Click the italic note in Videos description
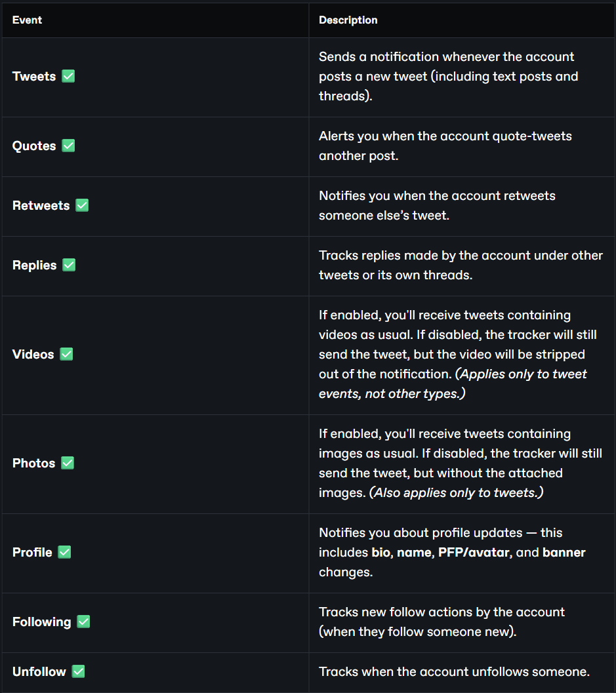This screenshot has height=693, width=616. click(x=453, y=384)
